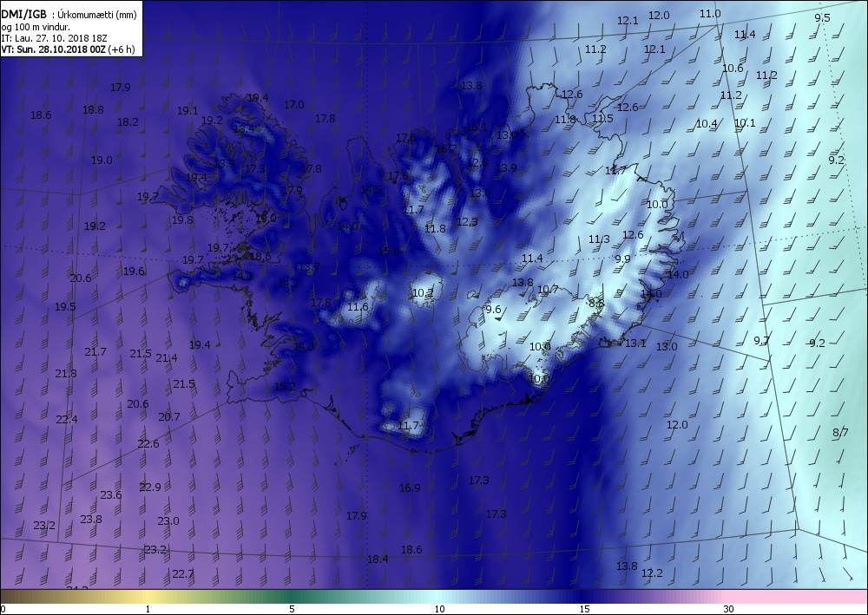Viewport: 868px width, 615px height.
Task: Click the map value 21.7
Action: (x=95, y=351)
